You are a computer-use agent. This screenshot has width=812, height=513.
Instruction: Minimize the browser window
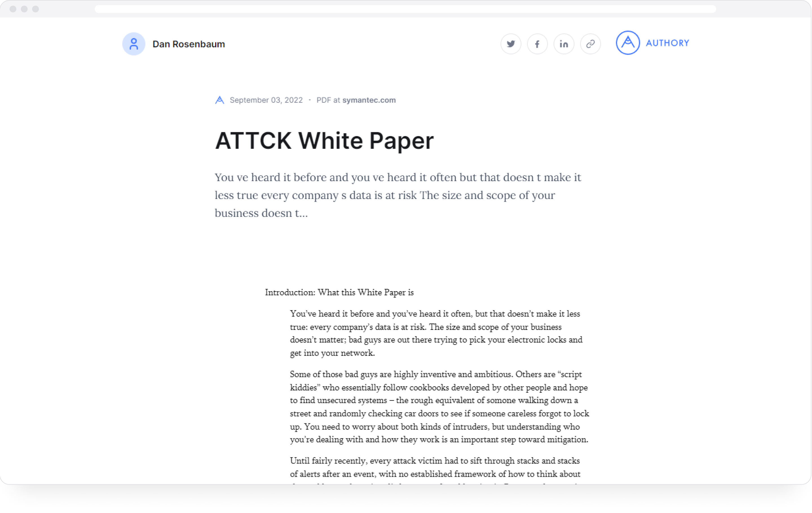[x=24, y=9]
